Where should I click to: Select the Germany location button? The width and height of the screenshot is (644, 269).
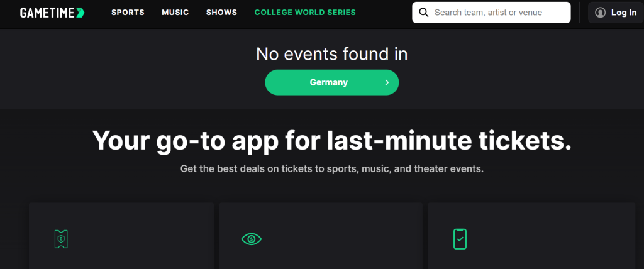329,82
